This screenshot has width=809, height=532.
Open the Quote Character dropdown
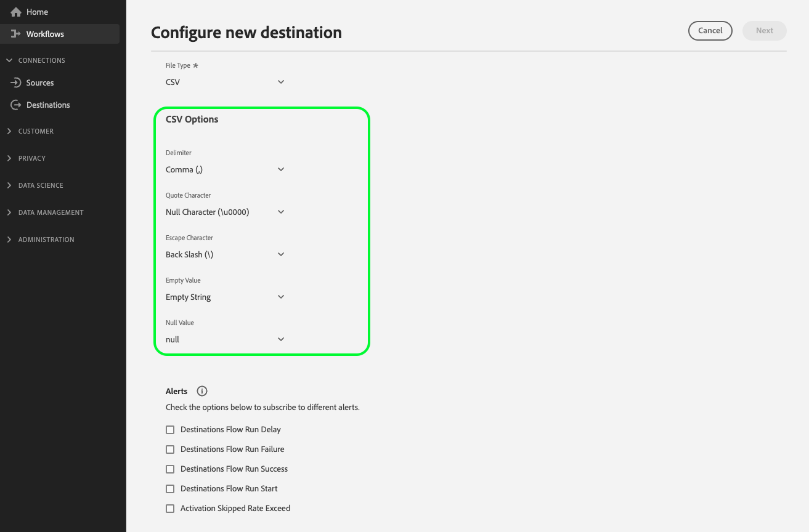[225, 212]
